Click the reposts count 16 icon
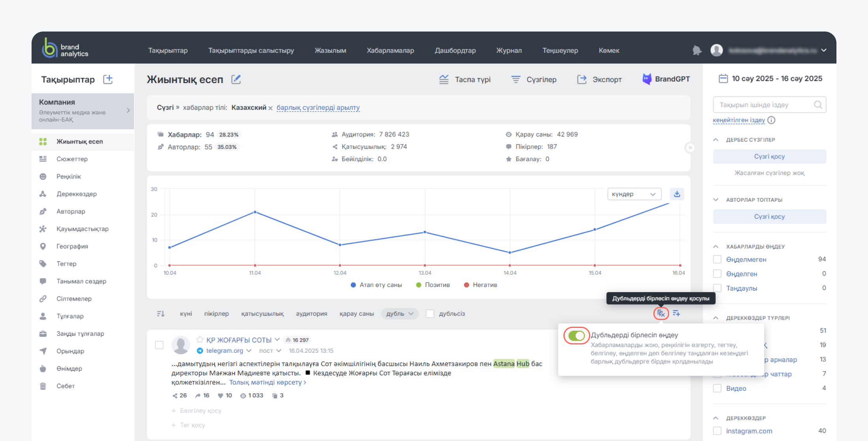The image size is (868, 441). (198, 396)
